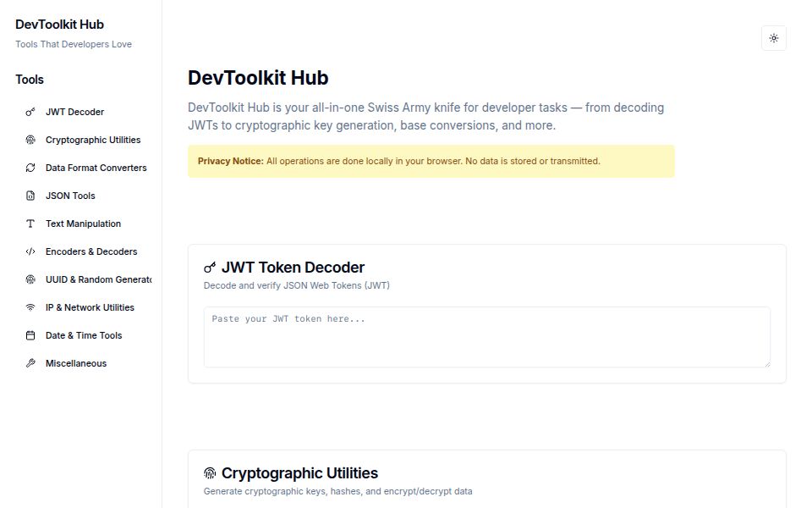The image size is (812, 508).
Task: Click the yellow Privacy Notice banner
Action: 431,161
